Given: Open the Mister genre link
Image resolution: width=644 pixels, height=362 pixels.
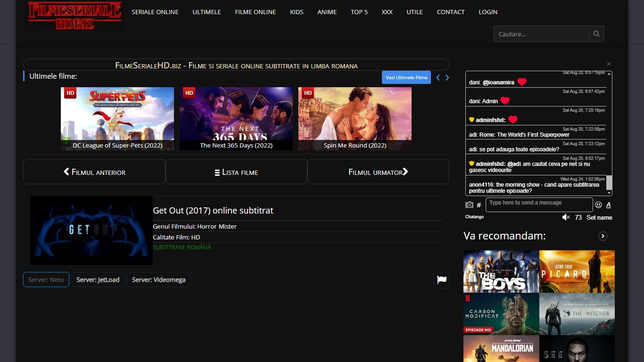Looking at the screenshot, I should click(228, 226).
